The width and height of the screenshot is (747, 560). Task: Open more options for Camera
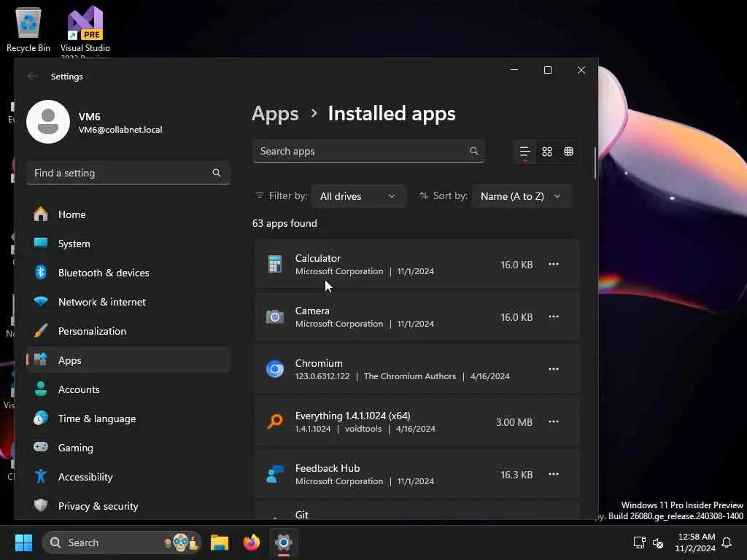tap(553, 316)
